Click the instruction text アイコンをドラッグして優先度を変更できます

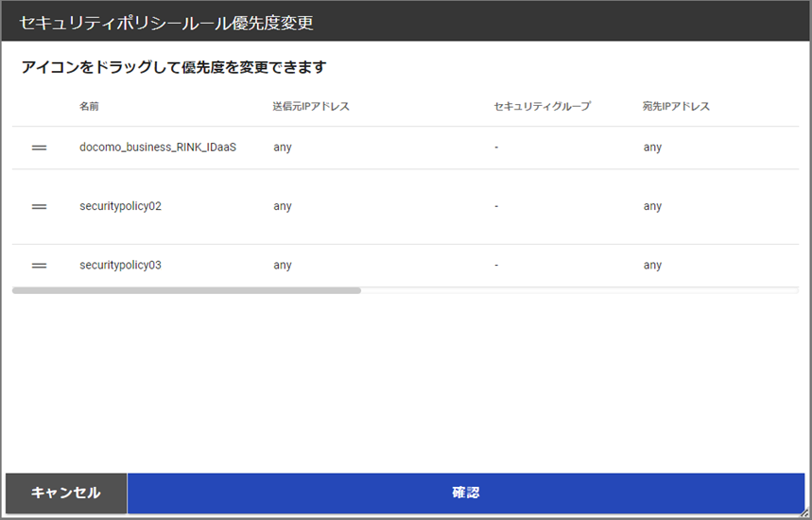point(174,67)
